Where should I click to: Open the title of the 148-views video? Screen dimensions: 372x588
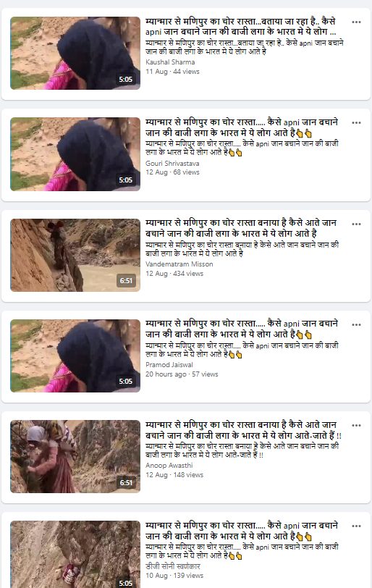pyautogui.click(x=243, y=430)
